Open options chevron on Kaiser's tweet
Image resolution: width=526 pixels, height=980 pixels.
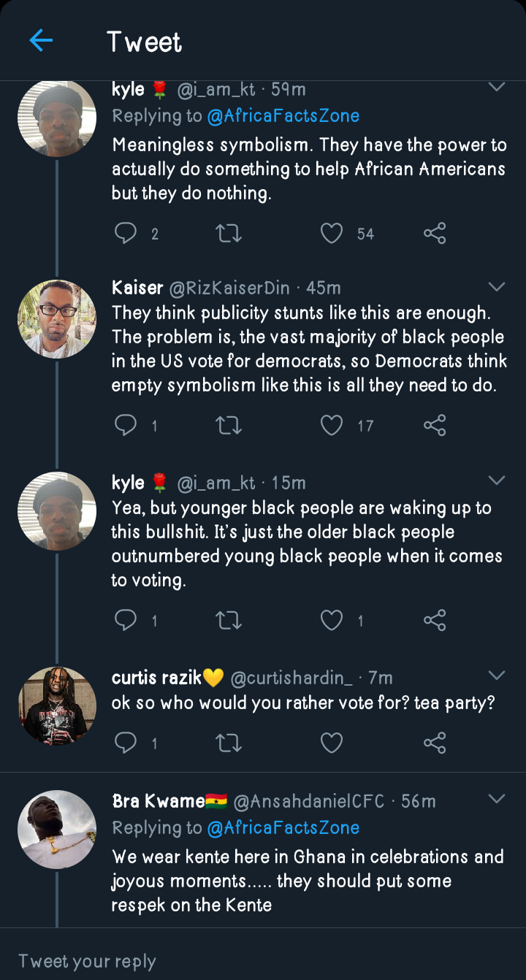click(x=497, y=286)
